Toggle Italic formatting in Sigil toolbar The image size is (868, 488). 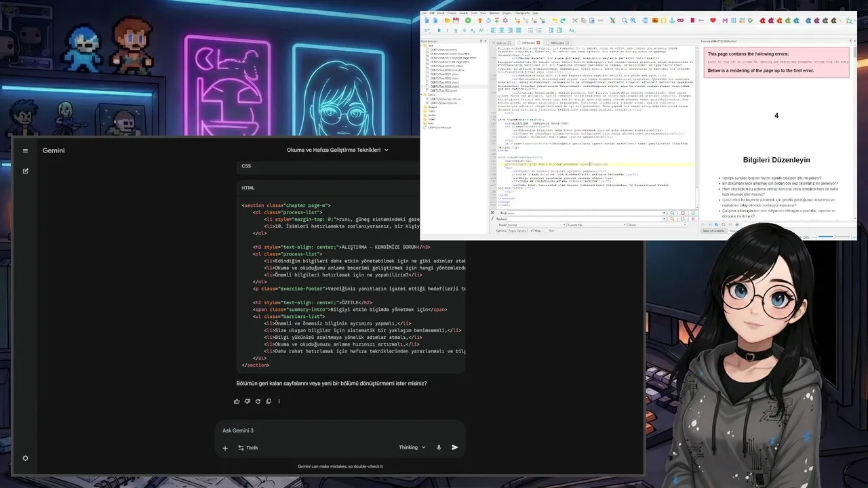pyautogui.click(x=447, y=30)
